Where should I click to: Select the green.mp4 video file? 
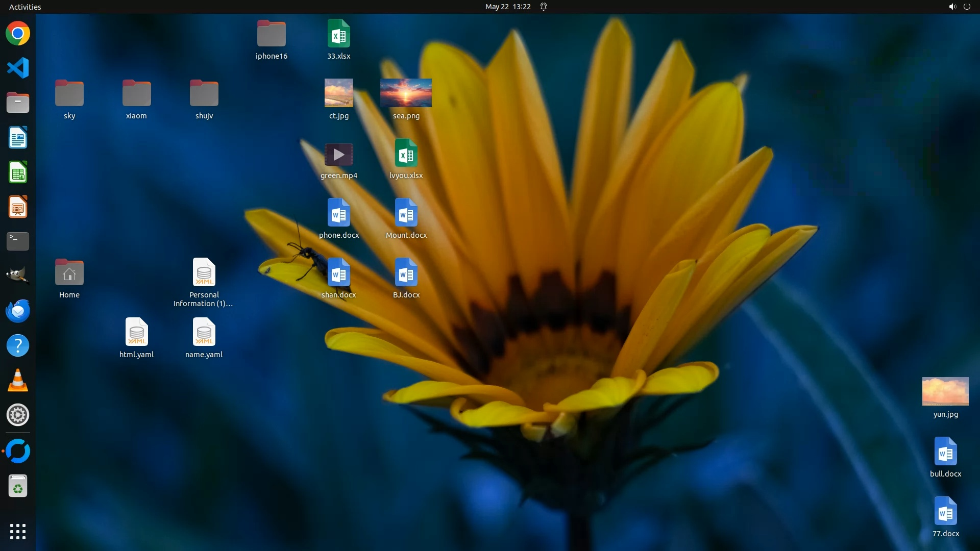tap(338, 155)
